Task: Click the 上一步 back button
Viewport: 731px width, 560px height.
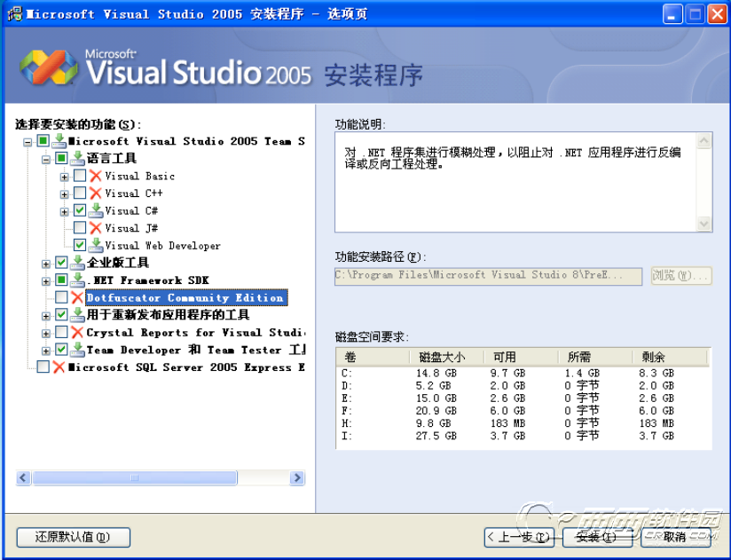Action: click(x=519, y=537)
